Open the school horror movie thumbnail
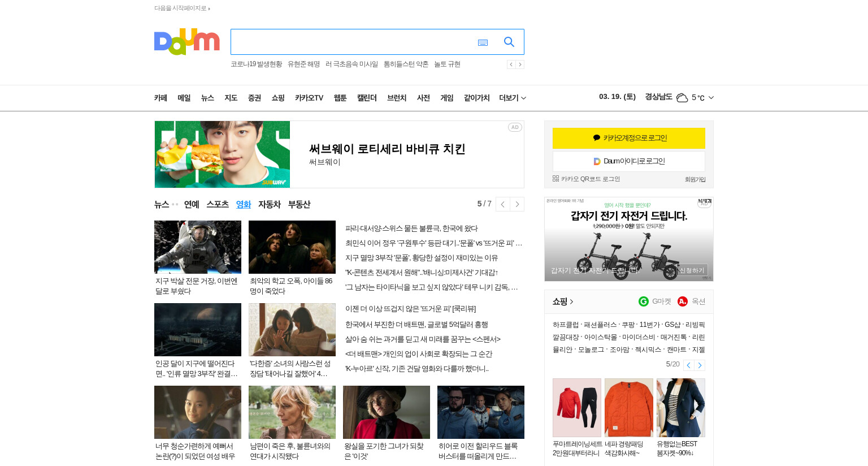Viewport: 868px width, 466px height. tap(292, 247)
